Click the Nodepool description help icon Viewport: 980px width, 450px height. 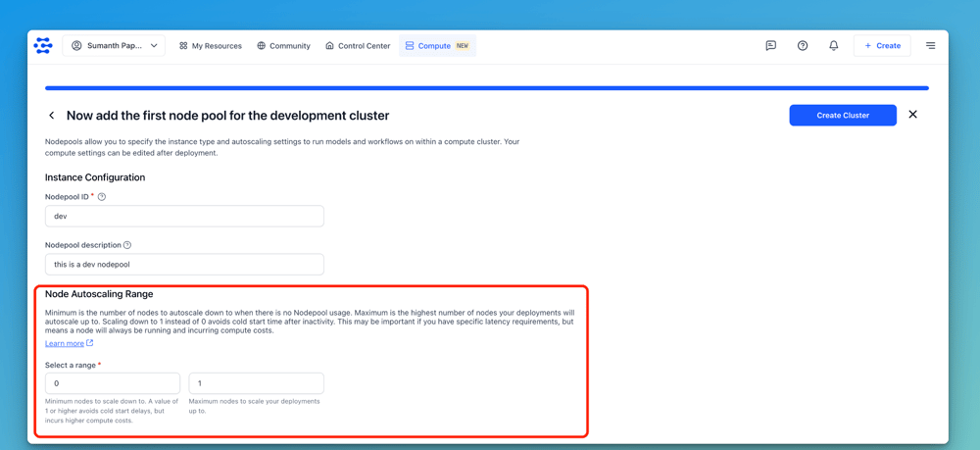coord(127,245)
